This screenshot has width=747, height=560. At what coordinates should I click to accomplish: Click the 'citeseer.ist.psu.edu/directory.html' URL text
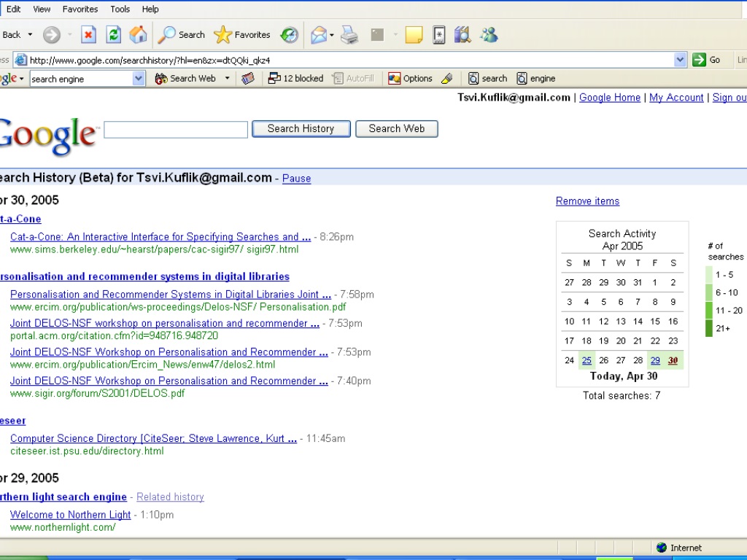(x=87, y=451)
